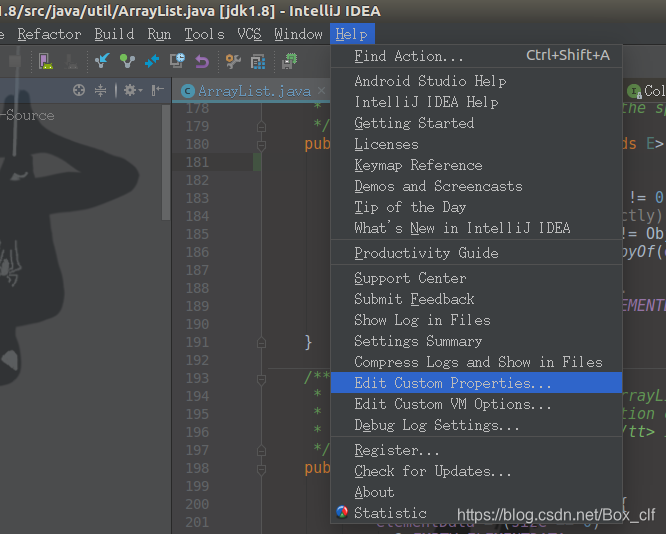
Task: Open What's New in IntelliJ IDEA
Action: (476, 228)
